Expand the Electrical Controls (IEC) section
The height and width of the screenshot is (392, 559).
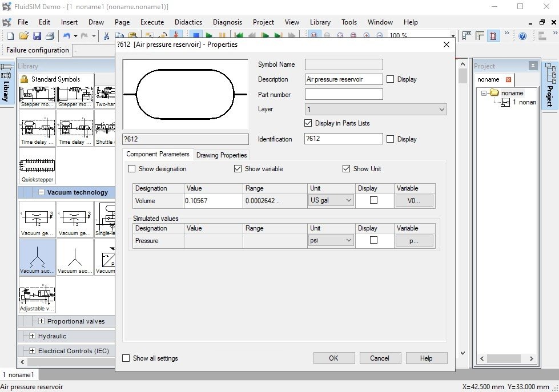click(x=32, y=351)
